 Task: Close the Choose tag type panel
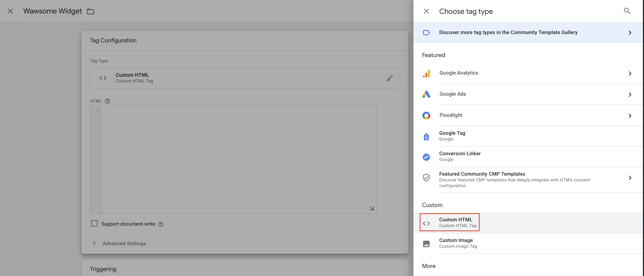tap(426, 11)
